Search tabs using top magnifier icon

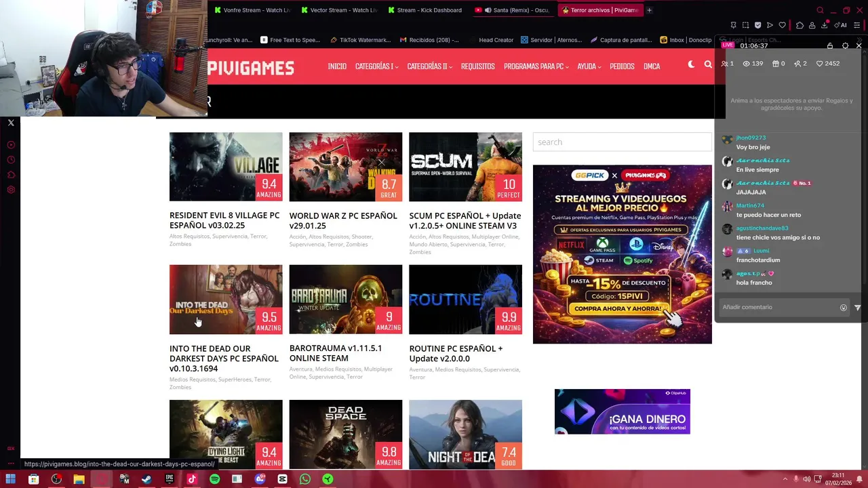pos(820,10)
